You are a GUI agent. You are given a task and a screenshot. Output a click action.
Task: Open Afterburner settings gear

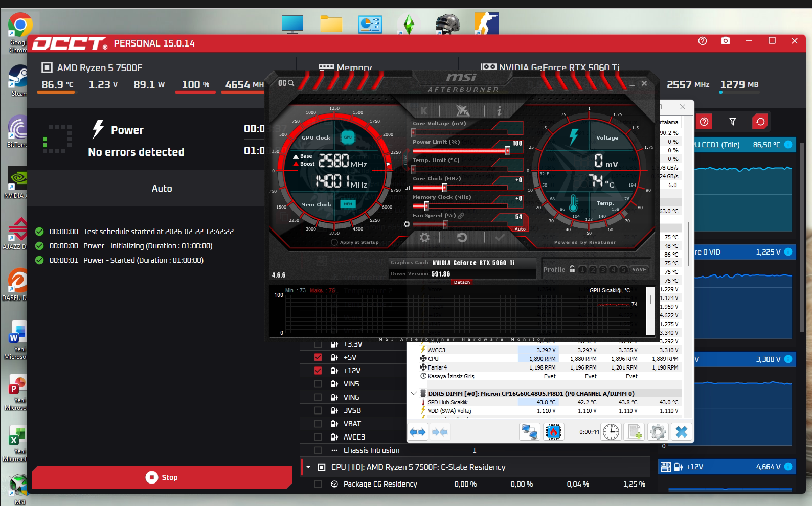coord(424,237)
